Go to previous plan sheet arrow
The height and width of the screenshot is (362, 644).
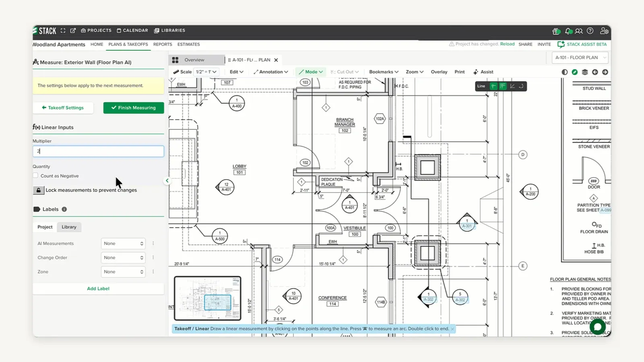coord(595,72)
